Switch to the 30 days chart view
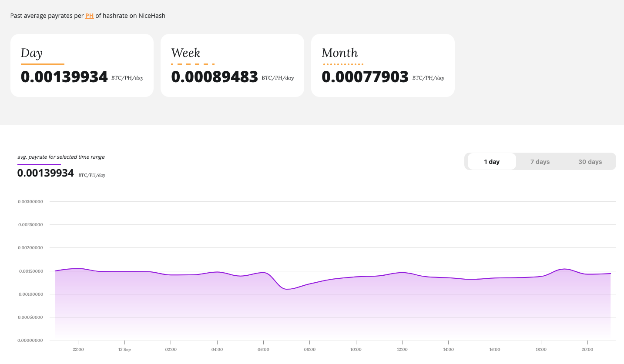The height and width of the screenshot is (364, 624). click(x=590, y=161)
